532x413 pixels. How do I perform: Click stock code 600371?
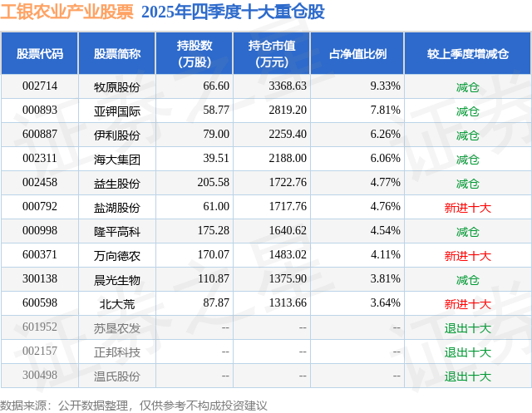pyautogui.click(x=40, y=254)
